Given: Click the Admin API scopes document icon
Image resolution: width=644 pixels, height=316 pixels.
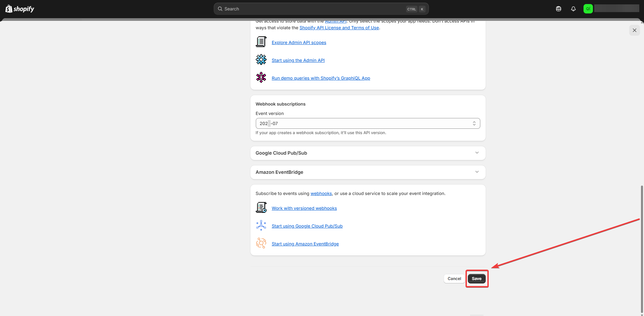Looking at the screenshot, I should coord(261,42).
